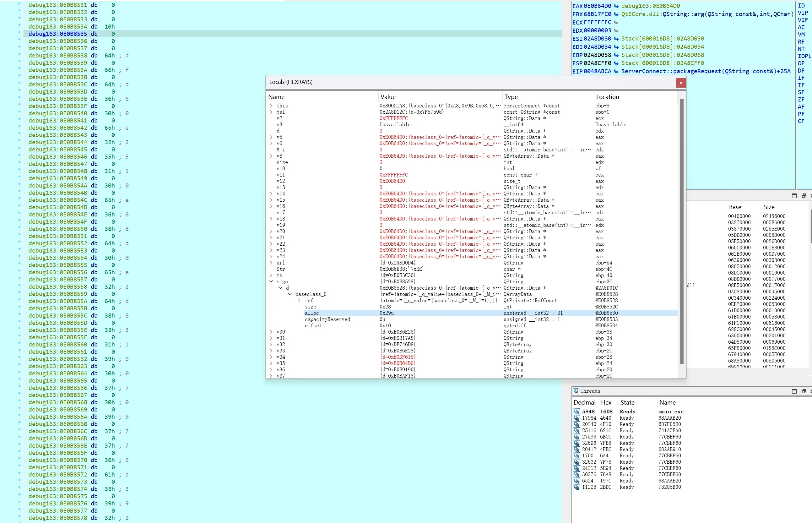This screenshot has height=523, width=812.
Task: Click the thread icon for thread 32696
Action: coord(577,443)
